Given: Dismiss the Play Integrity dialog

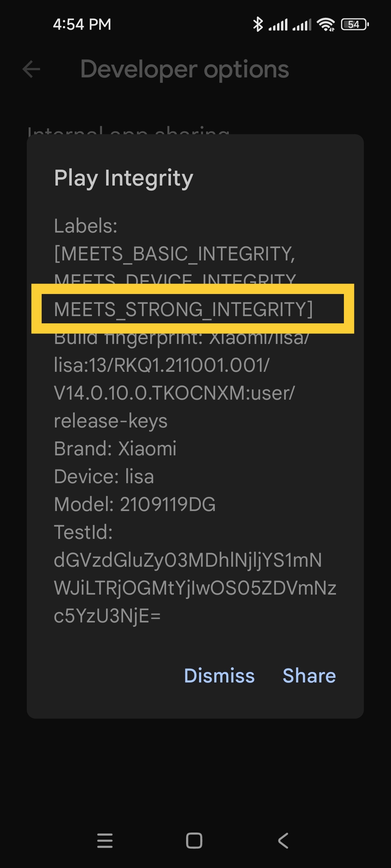Looking at the screenshot, I should pyautogui.click(x=219, y=676).
